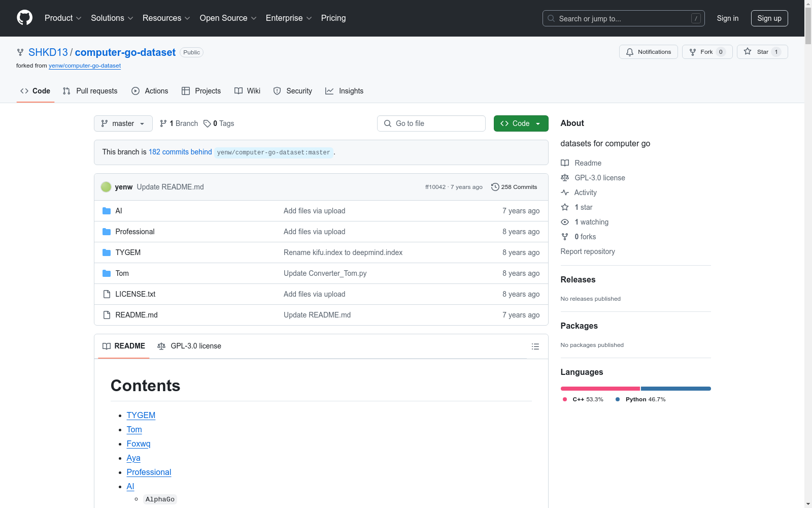Open the Insights tab
The height and width of the screenshot is (508, 812).
[x=345, y=91]
